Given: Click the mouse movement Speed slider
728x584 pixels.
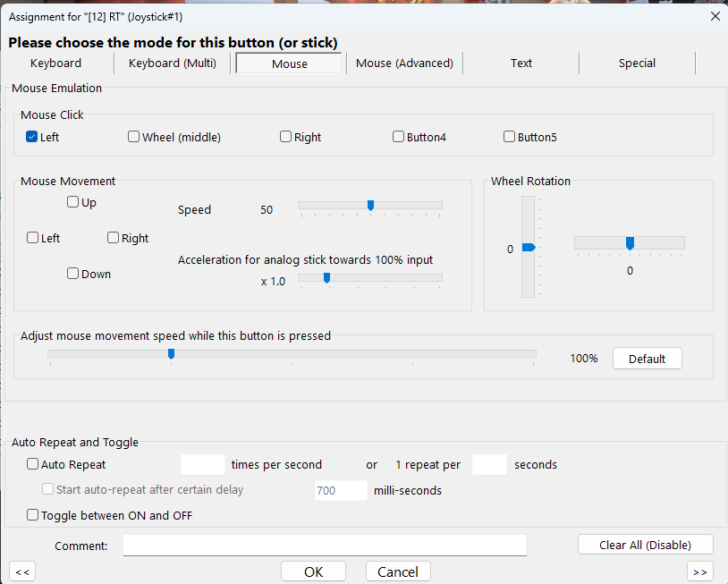Looking at the screenshot, I should [370, 206].
